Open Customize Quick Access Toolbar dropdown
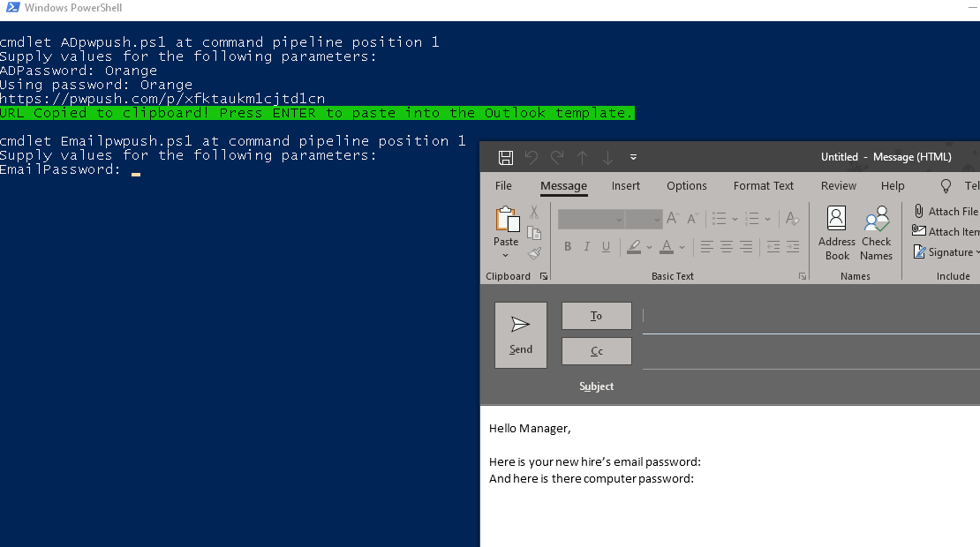Screen dimensions: 980x547 [x=633, y=157]
